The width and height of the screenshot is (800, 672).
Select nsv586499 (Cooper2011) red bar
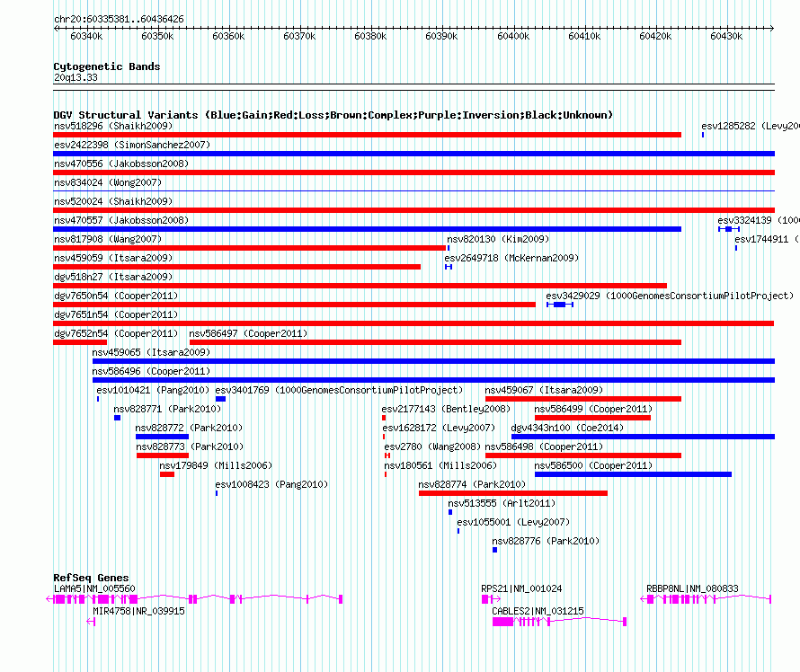(x=593, y=418)
